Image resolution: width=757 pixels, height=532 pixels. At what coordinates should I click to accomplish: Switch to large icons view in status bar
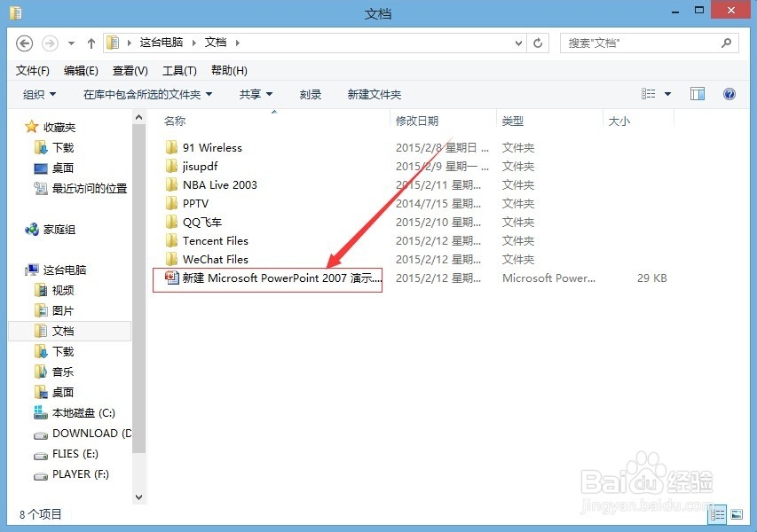coord(737,514)
